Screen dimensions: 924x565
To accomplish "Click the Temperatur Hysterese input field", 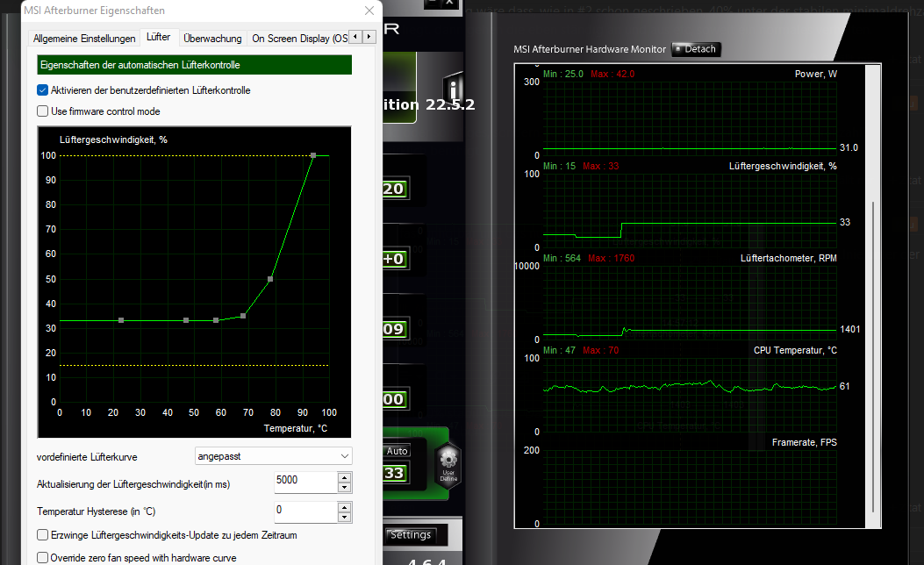I will click(306, 511).
